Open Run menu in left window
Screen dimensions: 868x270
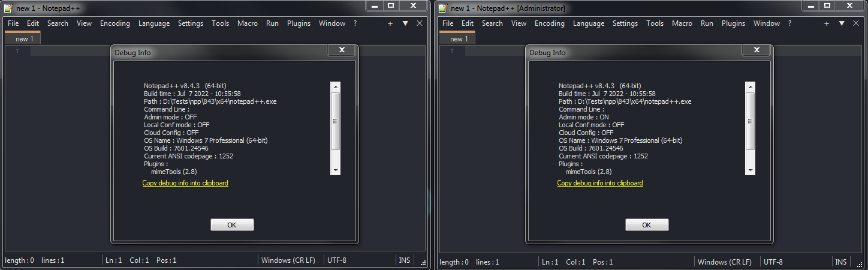272,23
